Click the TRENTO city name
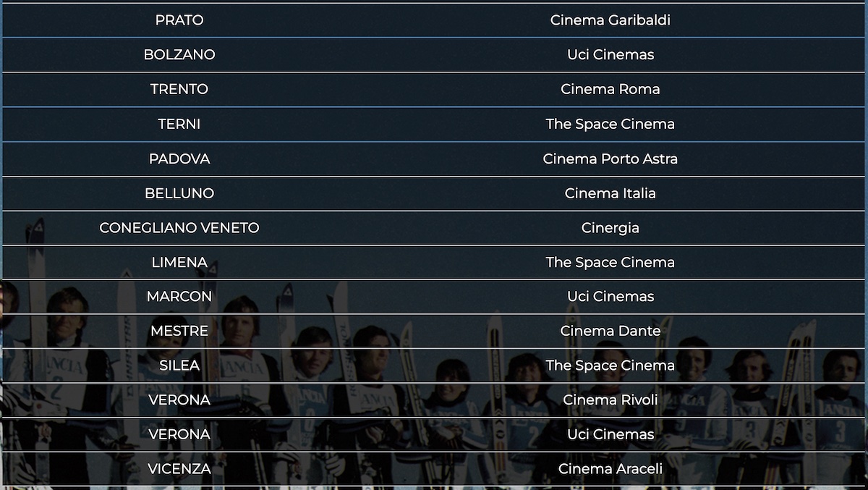 click(x=179, y=89)
